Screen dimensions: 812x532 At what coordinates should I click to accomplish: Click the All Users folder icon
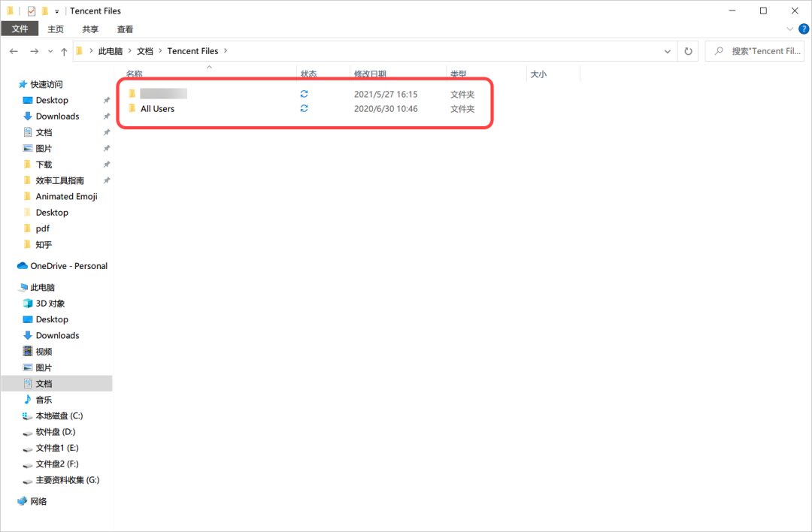click(132, 108)
